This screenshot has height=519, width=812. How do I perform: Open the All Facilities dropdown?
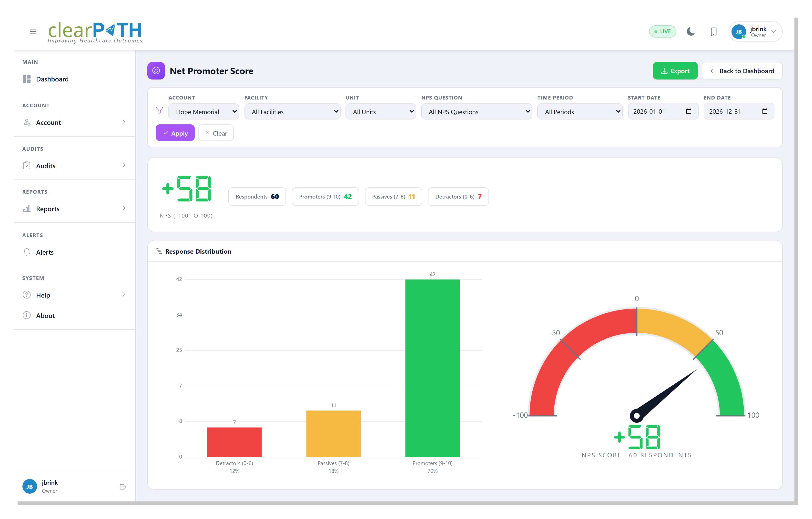[292, 111]
